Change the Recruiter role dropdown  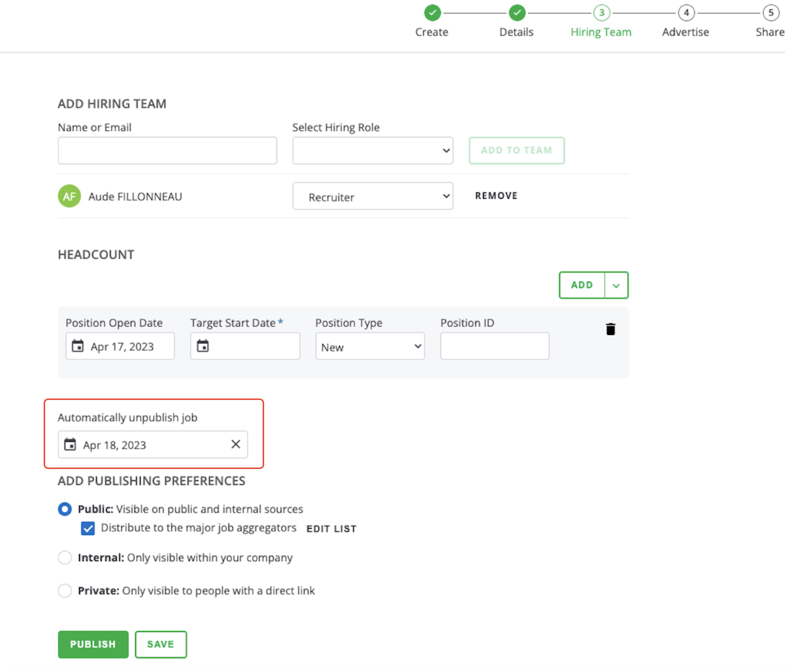point(372,196)
